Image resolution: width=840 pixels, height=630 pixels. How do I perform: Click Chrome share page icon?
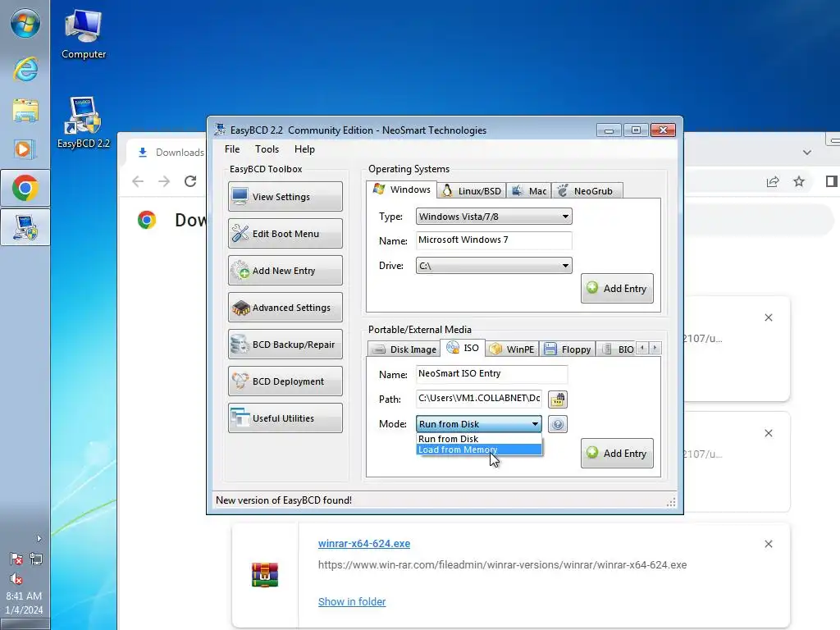tap(773, 181)
